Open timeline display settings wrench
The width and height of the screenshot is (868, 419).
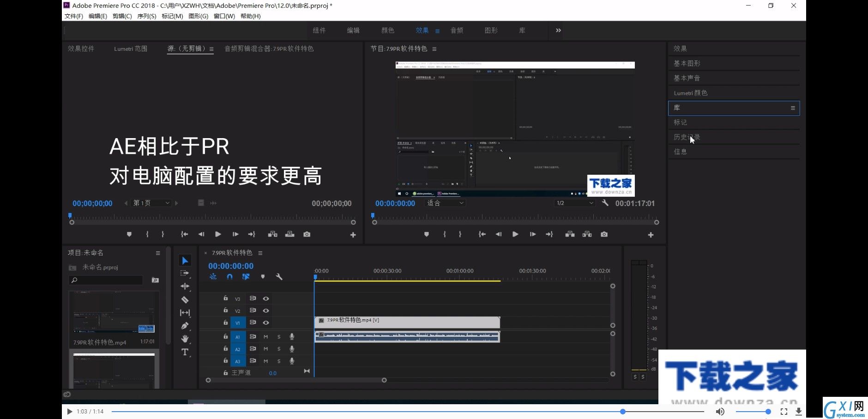[x=279, y=277]
